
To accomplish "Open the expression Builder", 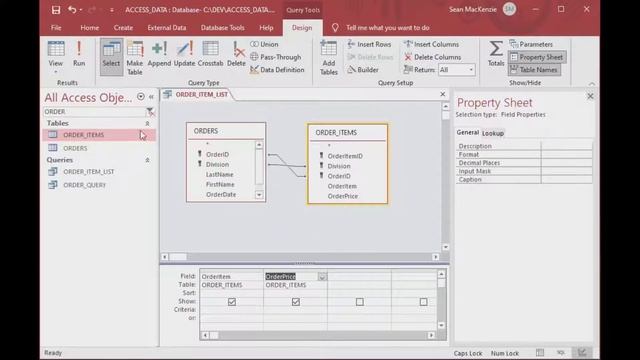I will click(x=363, y=70).
